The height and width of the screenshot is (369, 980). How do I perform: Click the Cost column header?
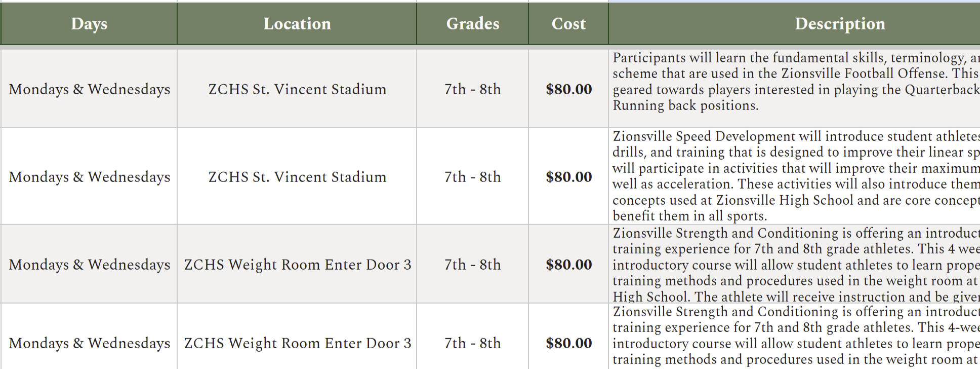[x=568, y=24]
